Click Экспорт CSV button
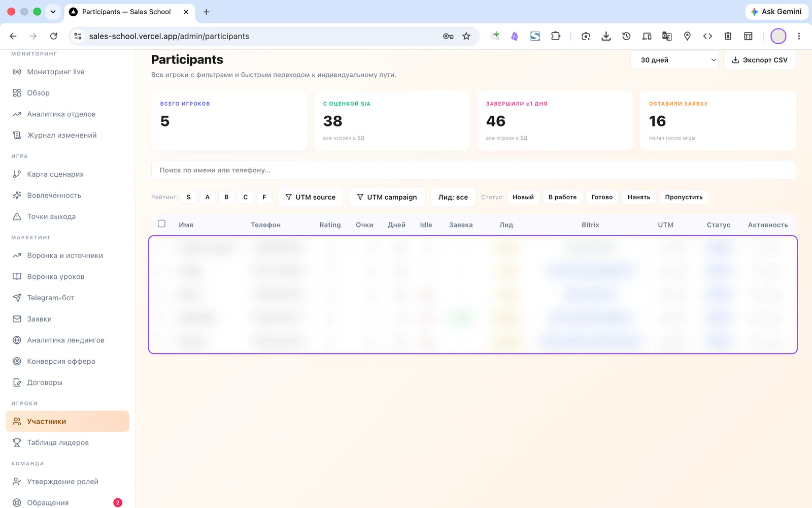The height and width of the screenshot is (508, 812). [760, 60]
